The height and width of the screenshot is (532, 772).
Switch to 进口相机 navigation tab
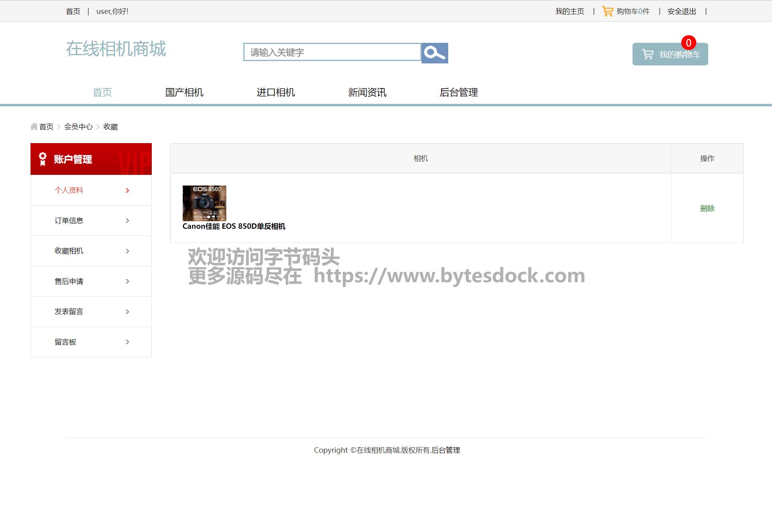pos(275,92)
